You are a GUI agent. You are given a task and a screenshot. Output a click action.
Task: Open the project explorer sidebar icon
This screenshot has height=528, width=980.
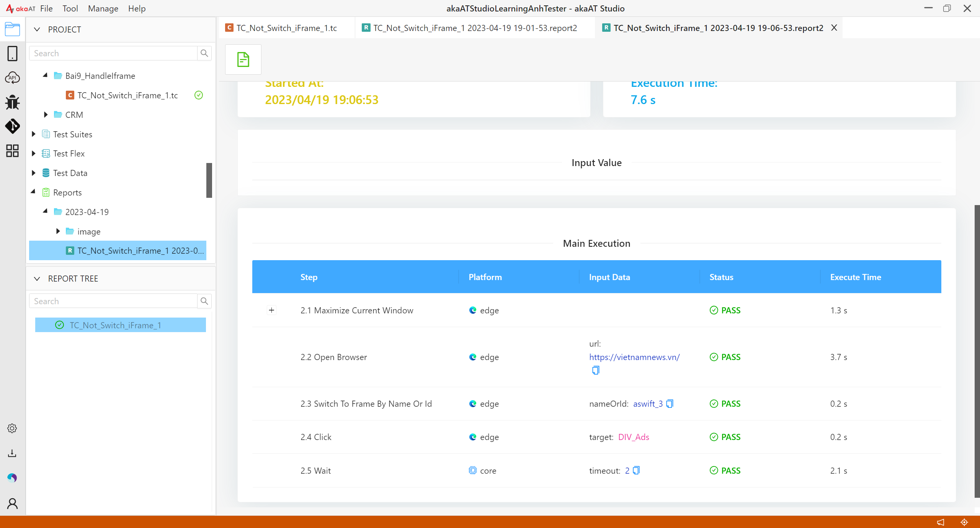(x=12, y=29)
